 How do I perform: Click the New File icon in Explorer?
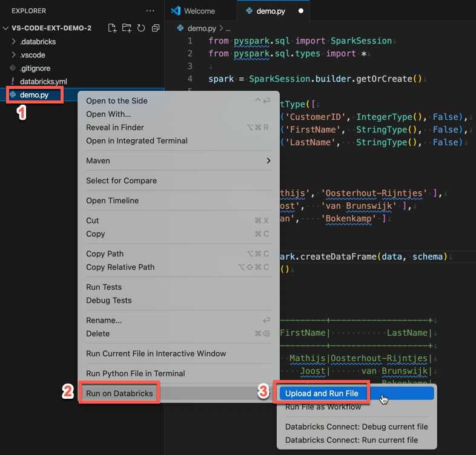(x=112, y=28)
